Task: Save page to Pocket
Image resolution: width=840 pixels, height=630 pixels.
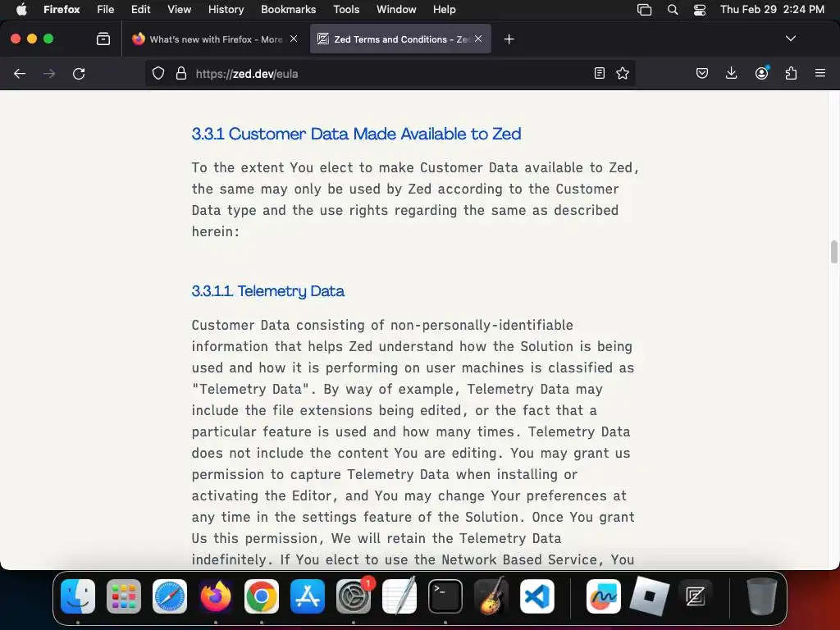Action: click(x=702, y=73)
